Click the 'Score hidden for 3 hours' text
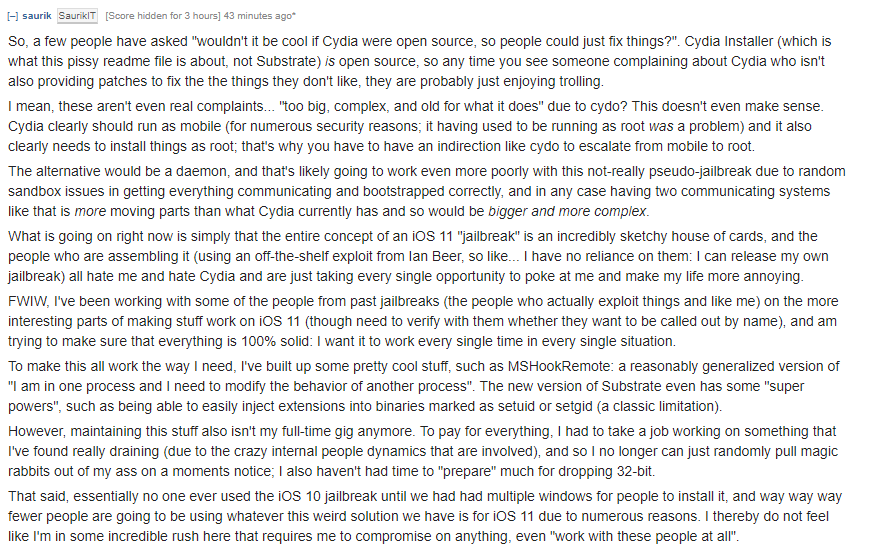The height and width of the screenshot is (551, 873). point(162,16)
